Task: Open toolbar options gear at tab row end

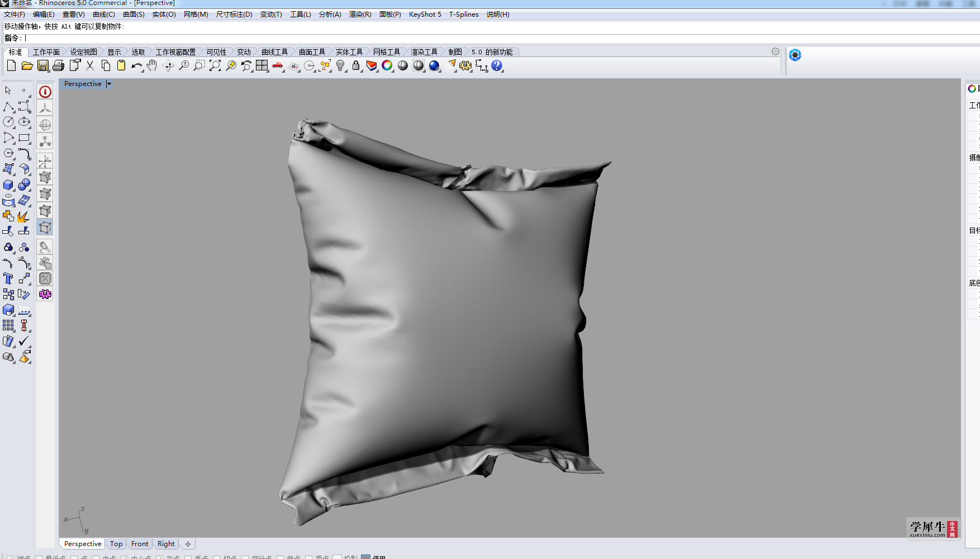Action: point(776,51)
